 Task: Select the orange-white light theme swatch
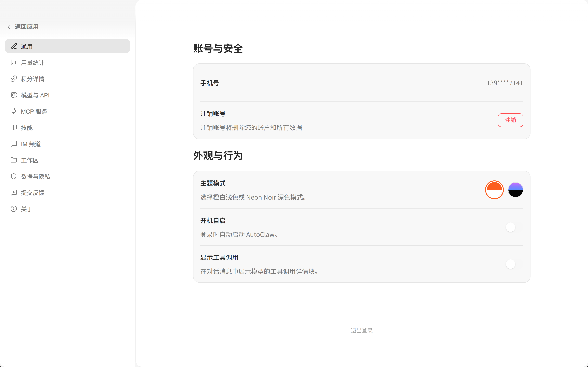(494, 190)
